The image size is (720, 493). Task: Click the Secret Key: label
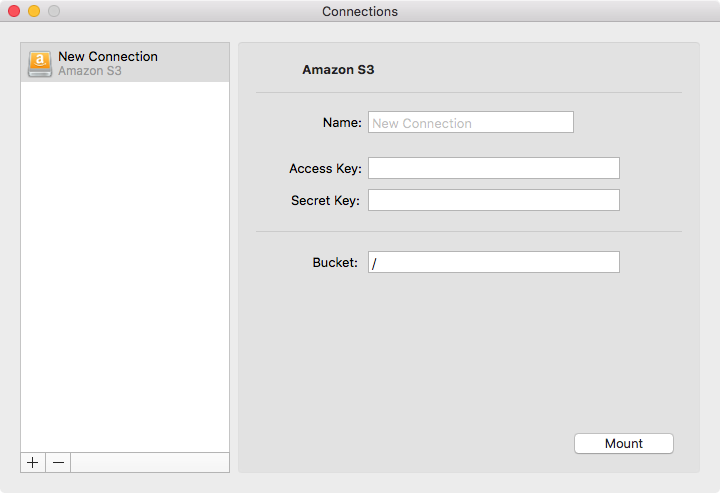[325, 201]
